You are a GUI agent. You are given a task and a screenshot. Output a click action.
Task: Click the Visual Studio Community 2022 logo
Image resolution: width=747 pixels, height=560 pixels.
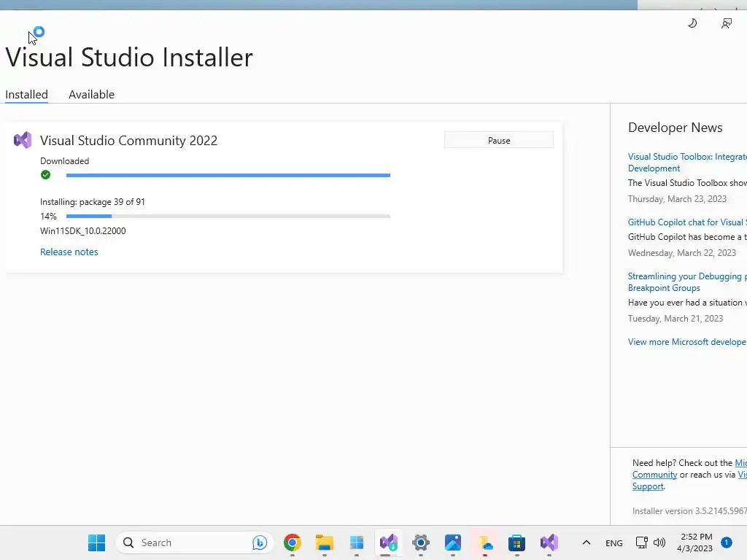[x=23, y=140]
